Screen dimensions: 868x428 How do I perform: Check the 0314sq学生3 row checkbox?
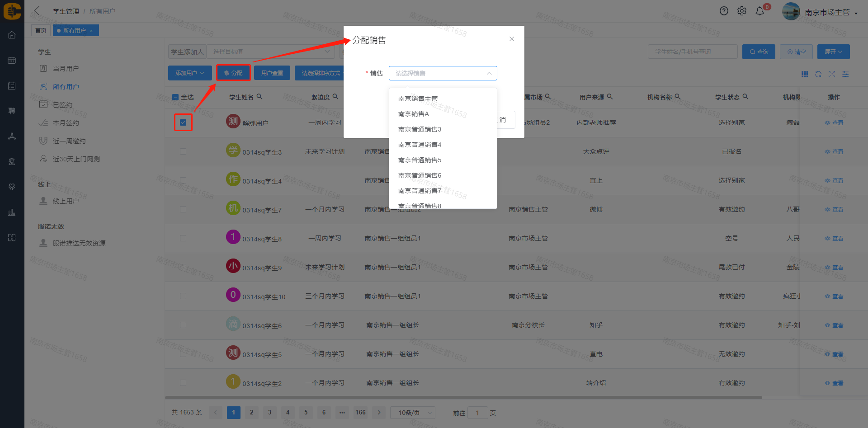tap(183, 151)
